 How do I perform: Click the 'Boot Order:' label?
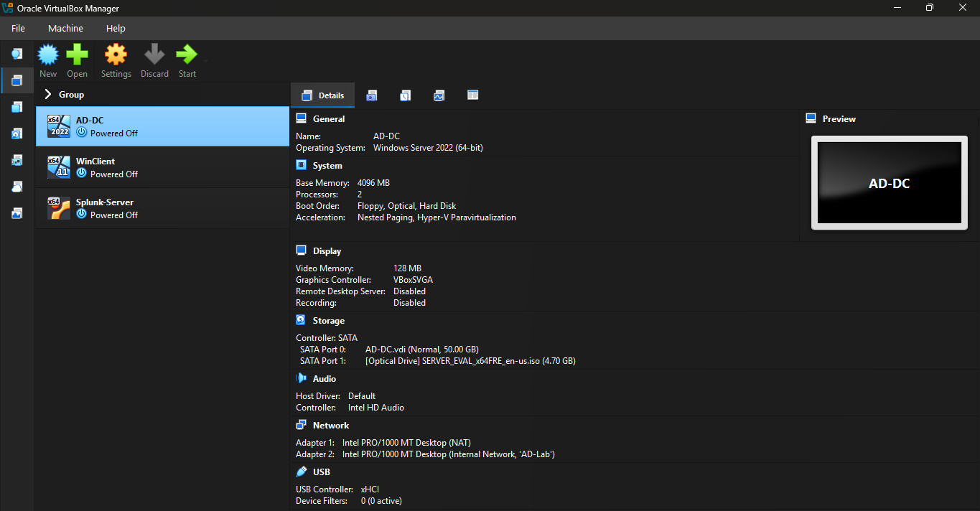317,206
